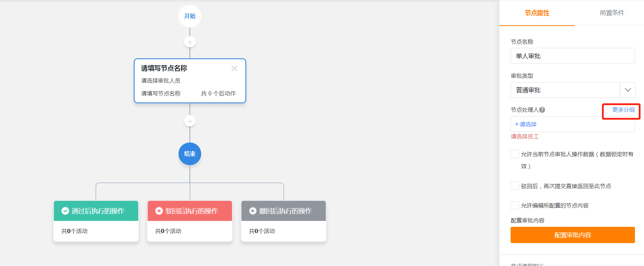This screenshot has width=644, height=266.
Task: Tick the 允许编辑所配置的节点内容 checkbox
Action: pos(515,205)
